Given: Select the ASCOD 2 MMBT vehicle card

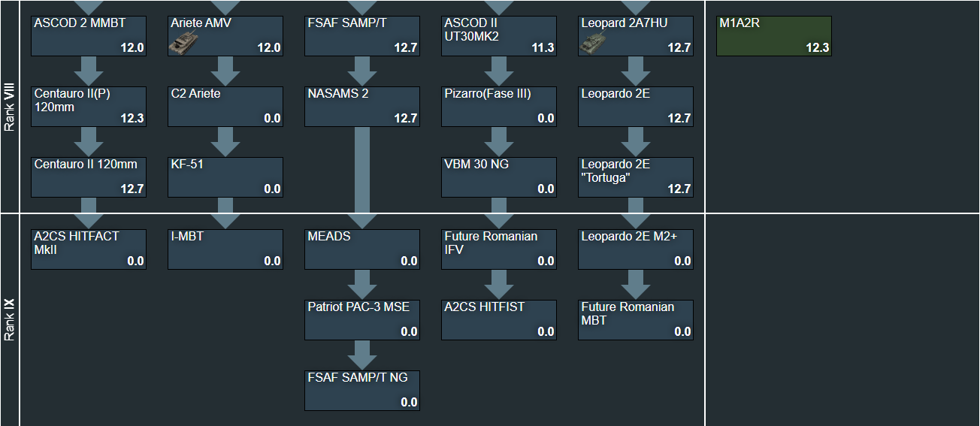Looking at the screenshot, I should pyautogui.click(x=89, y=36).
